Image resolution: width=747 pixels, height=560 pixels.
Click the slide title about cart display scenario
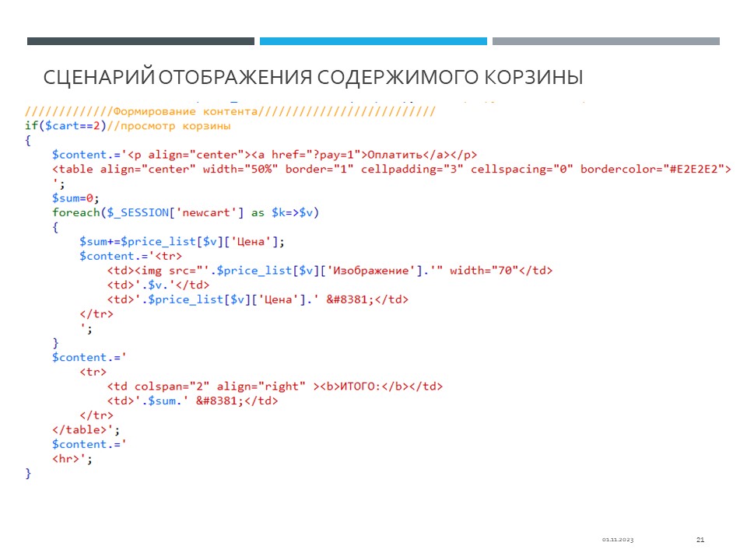click(313, 78)
